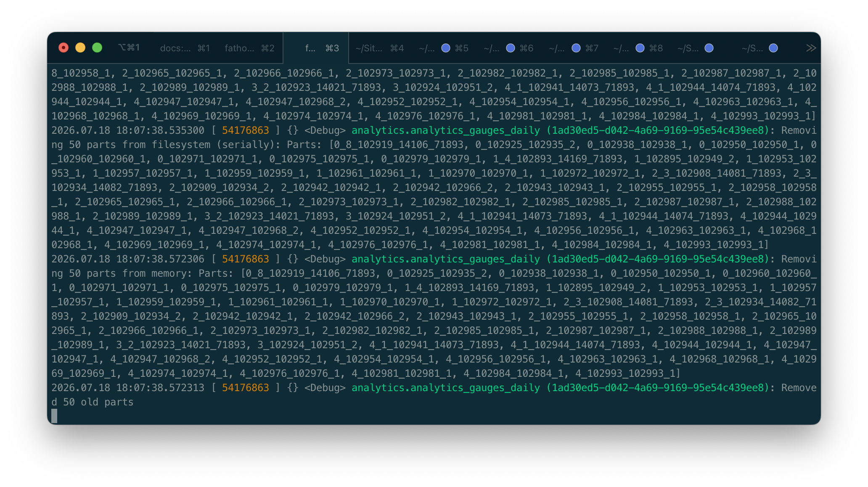The image size is (868, 487).
Task: Close the terminal window with red button
Action: click(64, 48)
